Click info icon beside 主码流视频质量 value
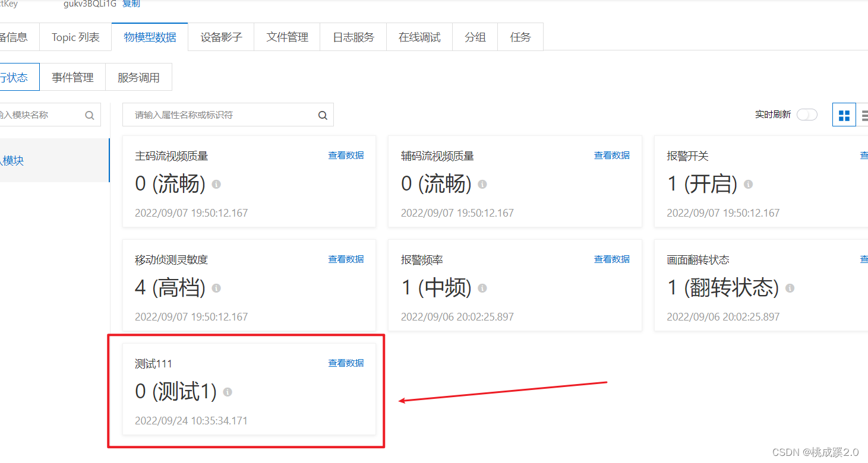 216,184
